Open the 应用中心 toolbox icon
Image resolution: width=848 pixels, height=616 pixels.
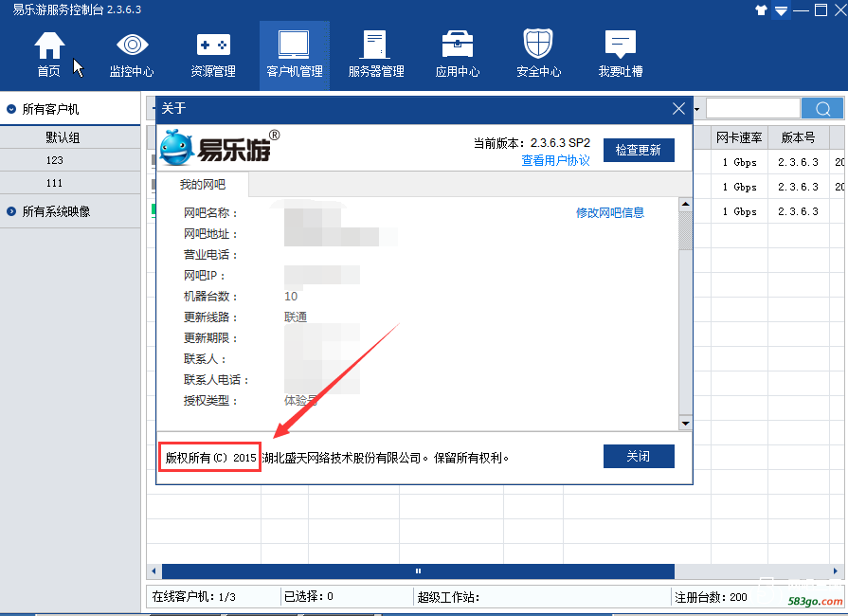[458, 55]
